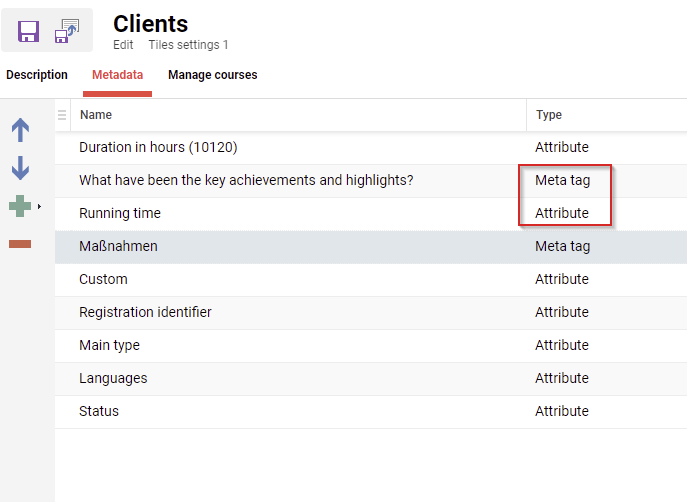
Task: Click the Tiles settings 1 breadcrumb text
Action: (188, 45)
